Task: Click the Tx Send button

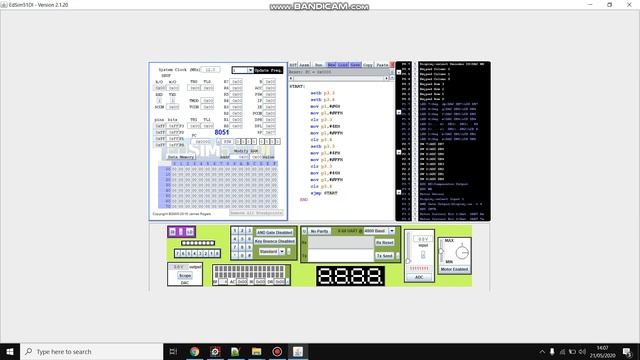Action: [385, 256]
